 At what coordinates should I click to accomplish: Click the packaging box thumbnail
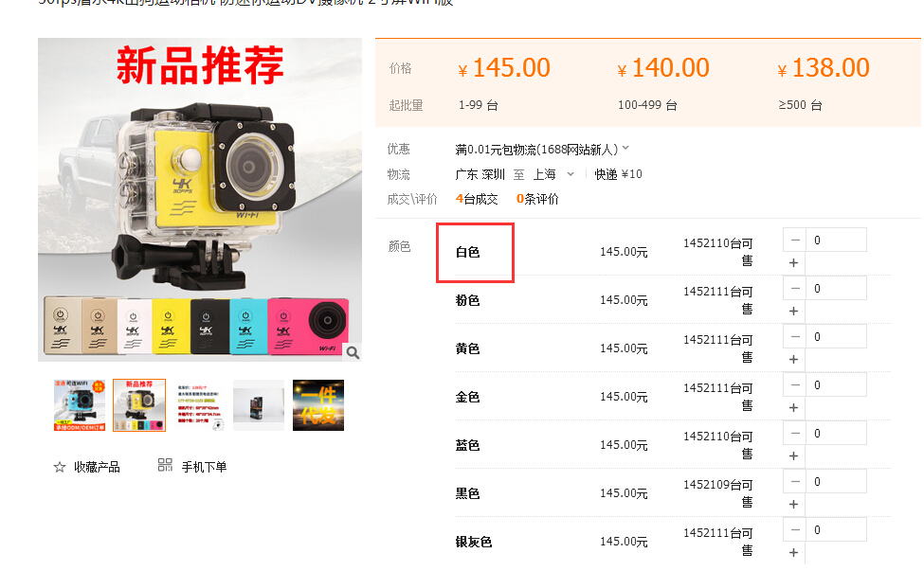point(259,405)
